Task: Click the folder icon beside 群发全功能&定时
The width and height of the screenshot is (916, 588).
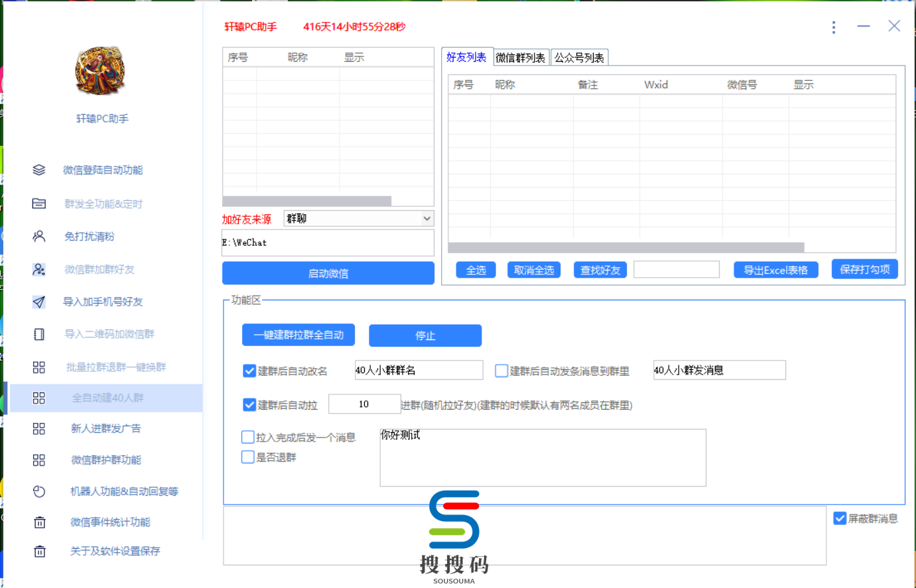Action: (x=39, y=204)
